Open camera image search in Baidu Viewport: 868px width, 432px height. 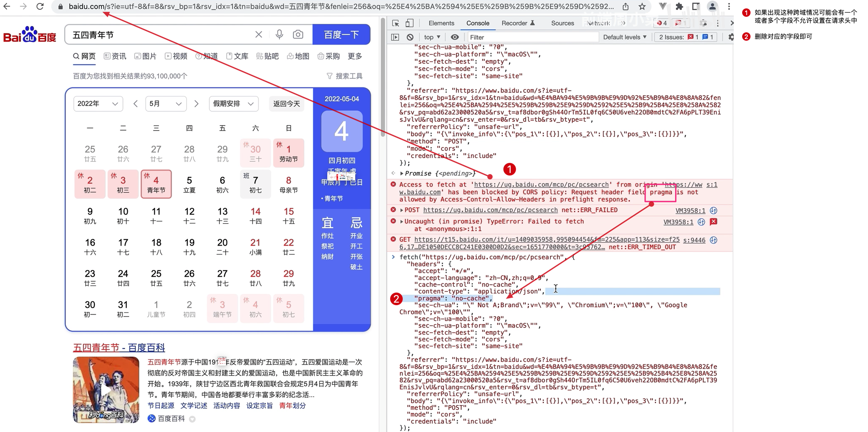tap(298, 34)
